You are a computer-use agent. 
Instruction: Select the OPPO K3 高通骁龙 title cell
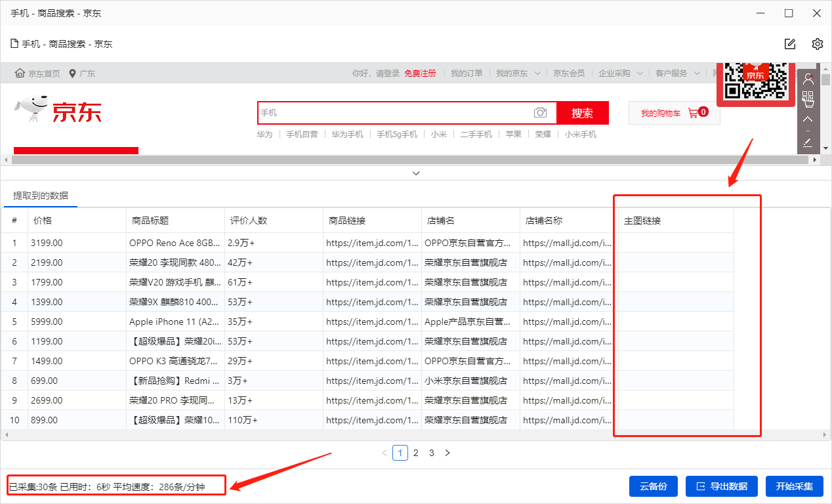[x=175, y=361]
